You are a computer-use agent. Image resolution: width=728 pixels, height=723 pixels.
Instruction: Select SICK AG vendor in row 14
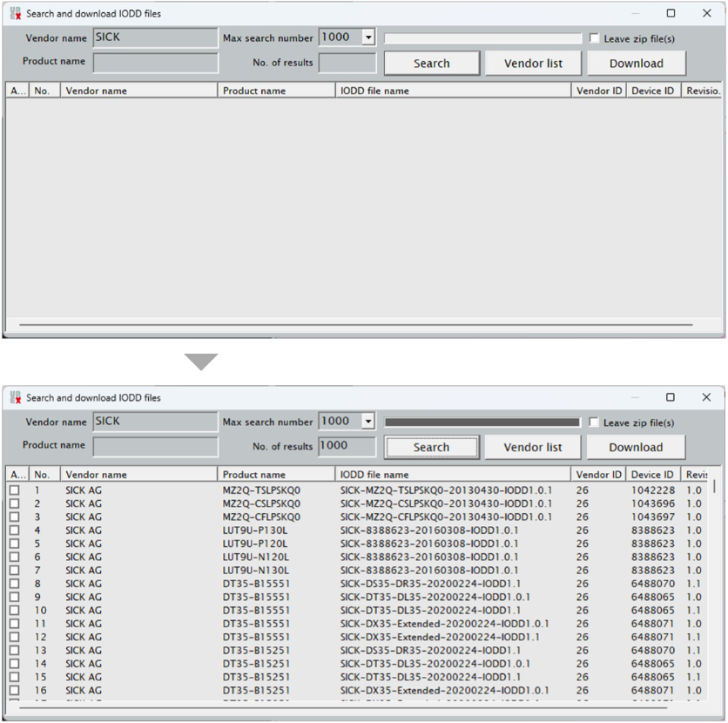click(84, 664)
